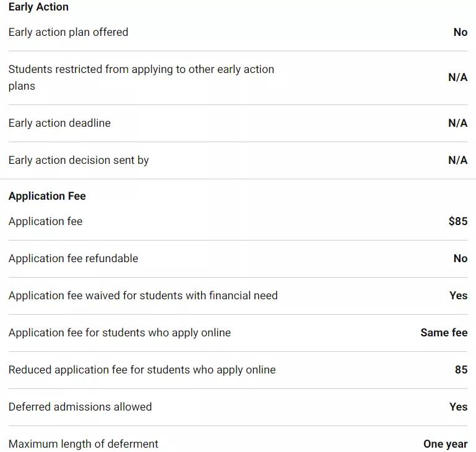Viewport: 476px width, 452px height.
Task: Click the $85 application fee amount
Action: [457, 221]
